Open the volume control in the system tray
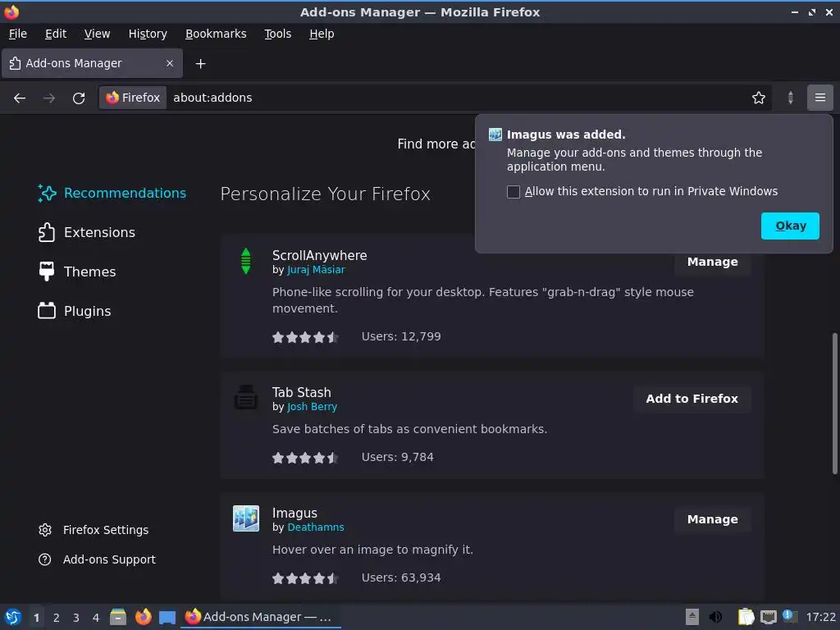This screenshot has height=630, width=840. click(x=715, y=617)
